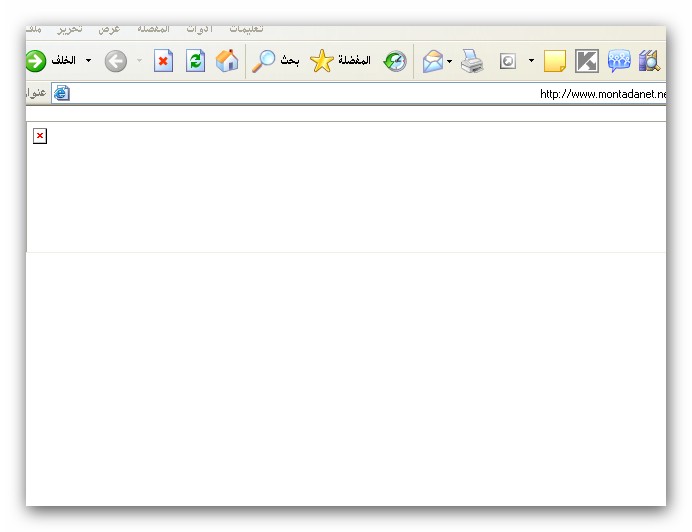The image size is (692, 532).
Task: Stop page loading with red X icon
Action: (x=163, y=61)
